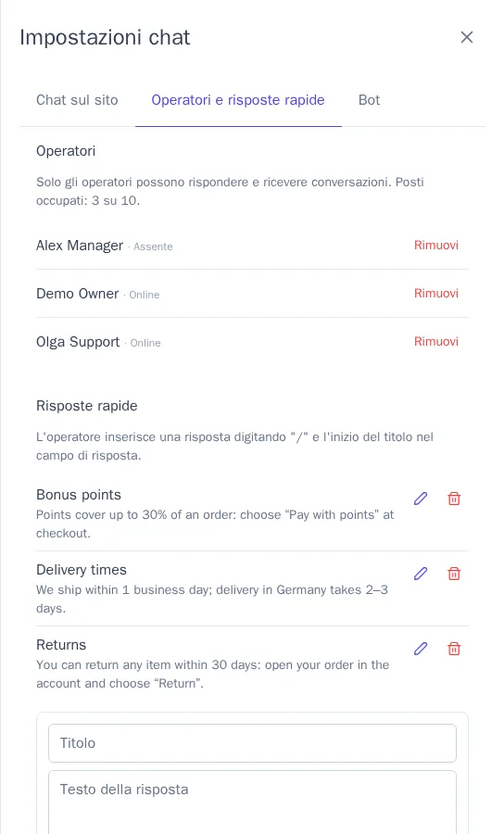Click the Returns quick reply title
This screenshot has height=834, width=504.
click(x=61, y=645)
